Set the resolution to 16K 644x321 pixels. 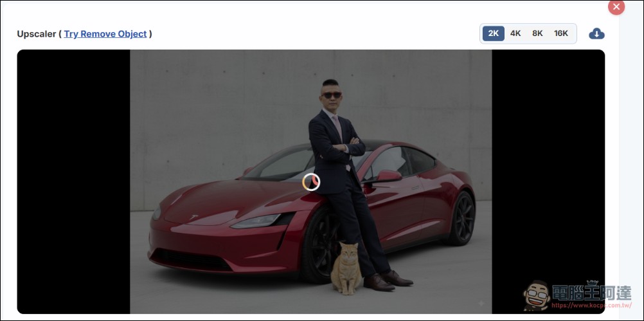[561, 33]
